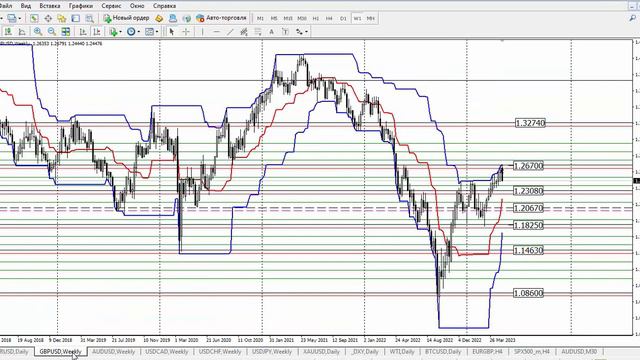
Task: Switch to USDJPY,Weekly chart tab
Action: click(272, 351)
